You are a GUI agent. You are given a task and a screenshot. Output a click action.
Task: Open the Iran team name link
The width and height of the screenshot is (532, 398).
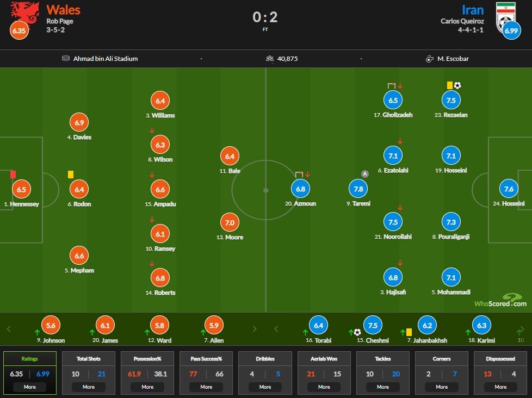[x=472, y=10]
